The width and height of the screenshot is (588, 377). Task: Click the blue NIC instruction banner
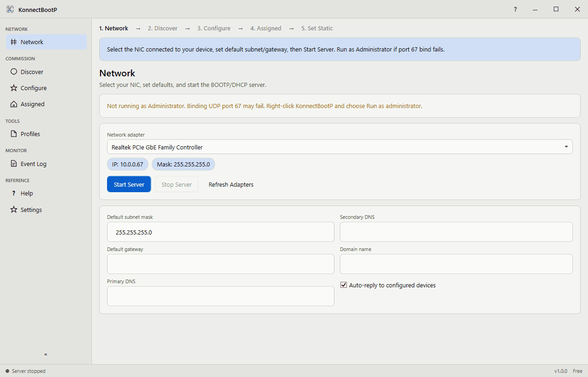[340, 49]
